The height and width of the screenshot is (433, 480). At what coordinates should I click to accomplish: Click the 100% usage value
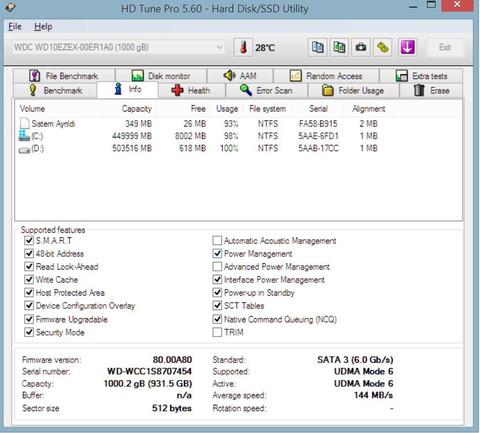pyautogui.click(x=229, y=148)
